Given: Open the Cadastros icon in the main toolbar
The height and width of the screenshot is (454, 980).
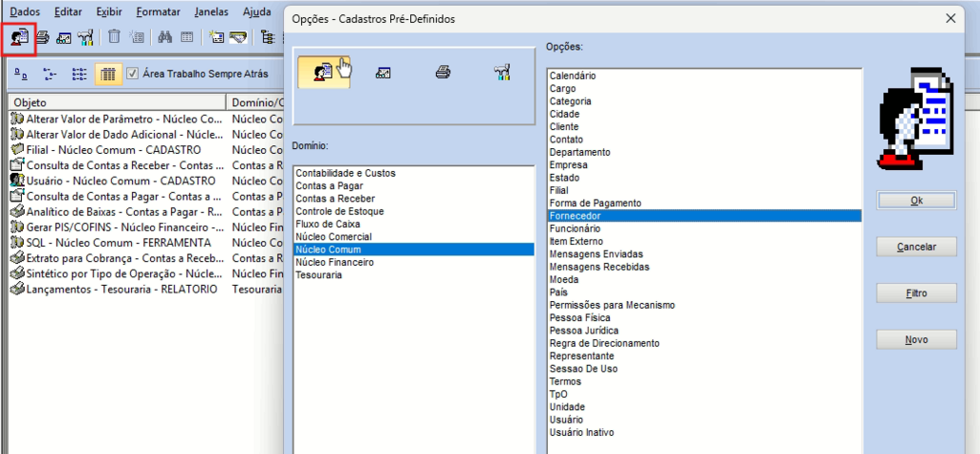Looking at the screenshot, I should point(19,37).
